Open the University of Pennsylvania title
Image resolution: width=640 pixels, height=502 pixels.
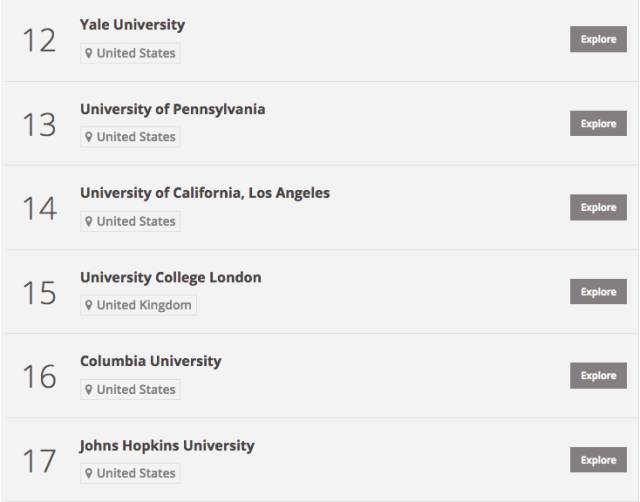pos(173,109)
